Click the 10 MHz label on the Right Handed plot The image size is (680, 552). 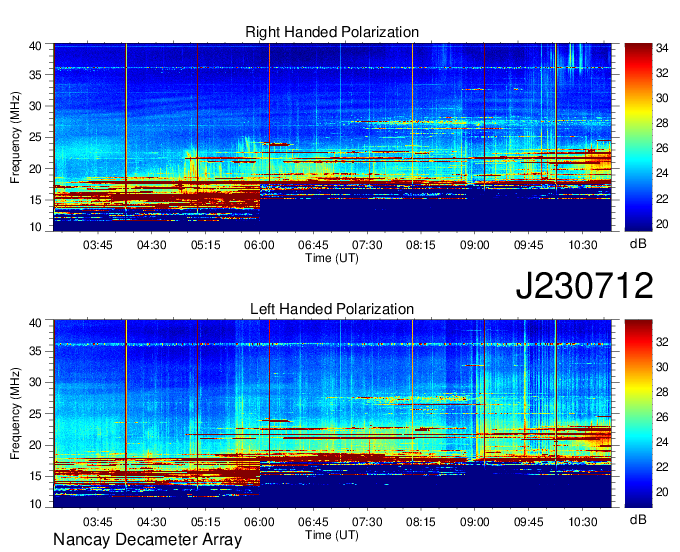click(36, 227)
